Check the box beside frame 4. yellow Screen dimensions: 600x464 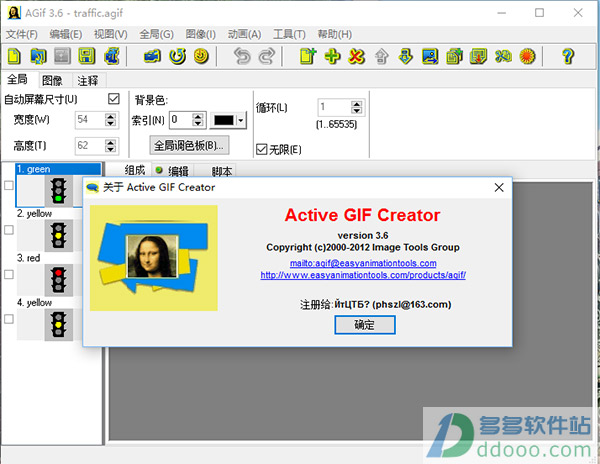pyautogui.click(x=9, y=319)
